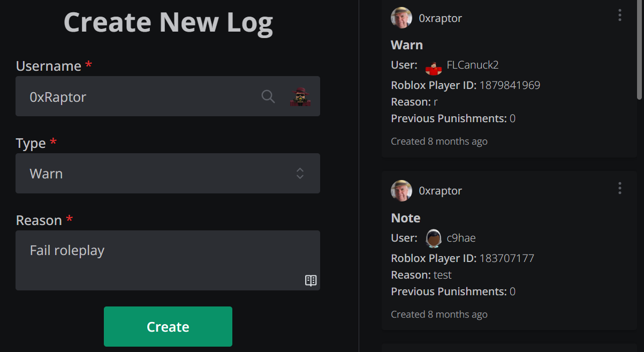644x352 pixels.
Task: Click the avatar preview inside the Username field
Action: coord(300,96)
